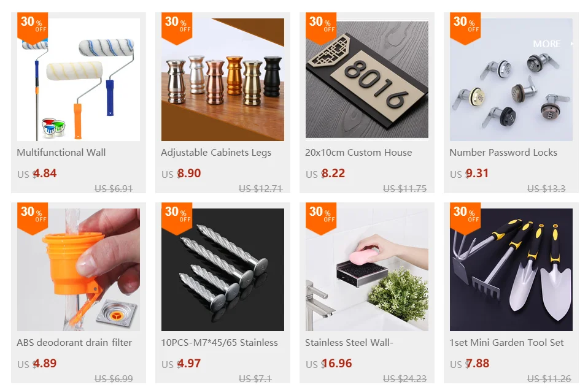
Task: Open the Number Password Locks title link
Action: pos(503,153)
